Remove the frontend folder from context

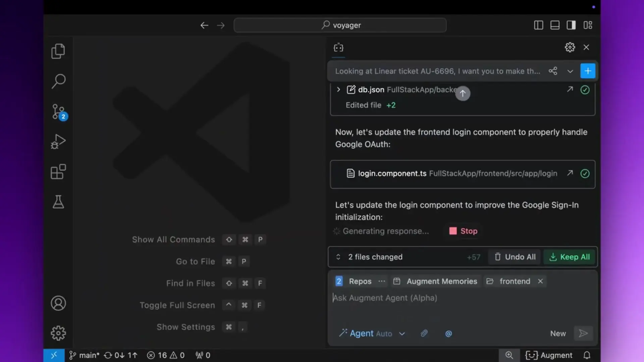point(540,281)
